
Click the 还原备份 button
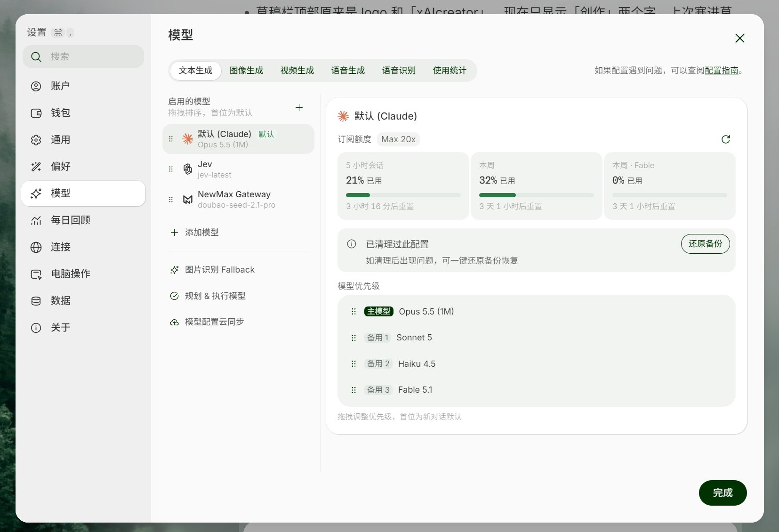[705, 244]
